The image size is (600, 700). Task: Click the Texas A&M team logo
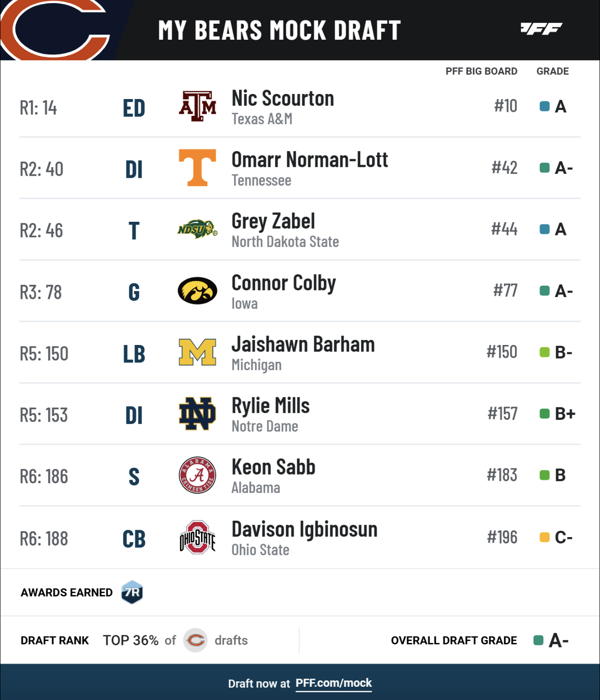pos(197,106)
